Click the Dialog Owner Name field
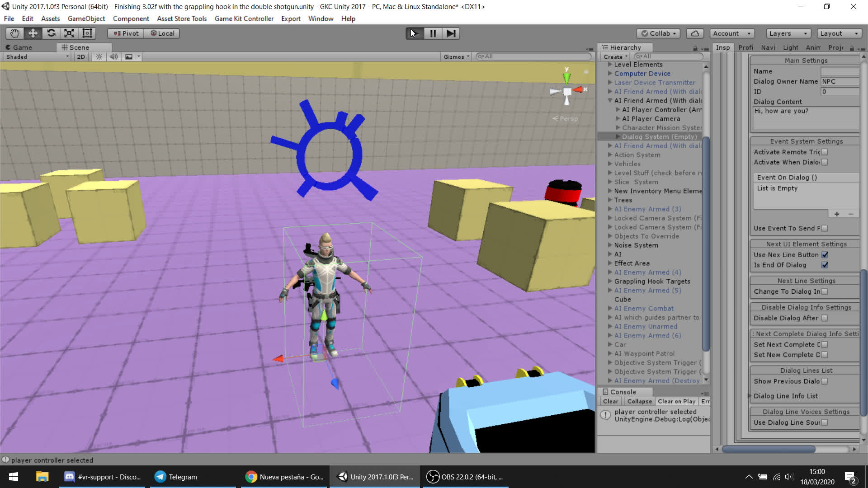Viewport: 868px width, 488px height. click(x=840, y=81)
